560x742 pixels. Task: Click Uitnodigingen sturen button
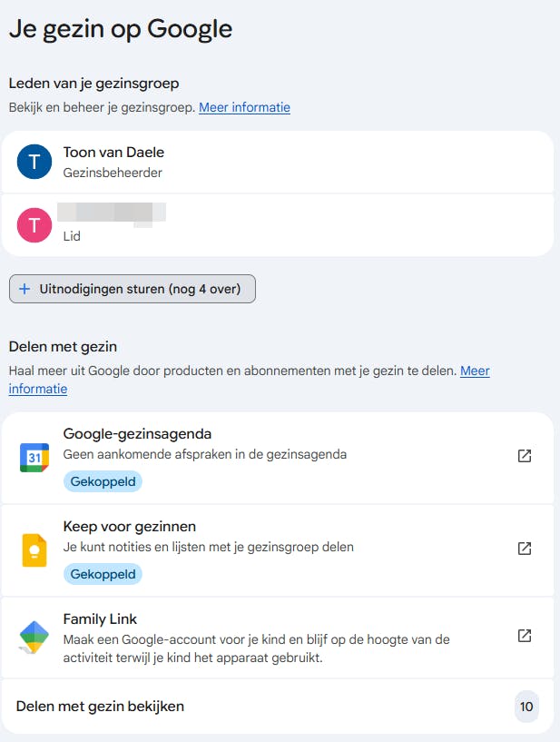click(132, 289)
